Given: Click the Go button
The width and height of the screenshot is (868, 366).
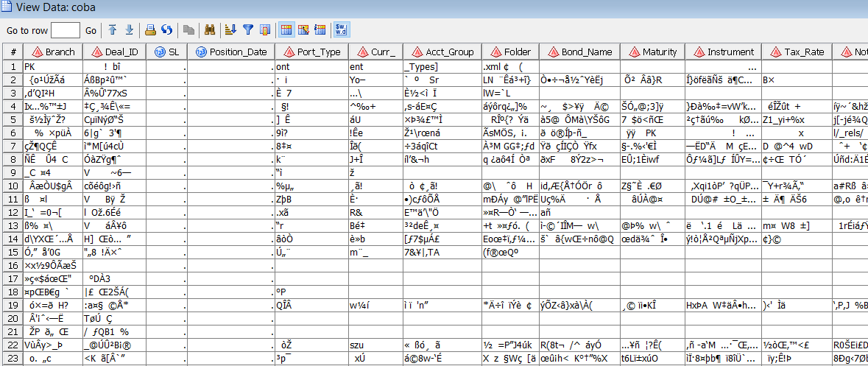Looking at the screenshot, I should tap(91, 30).
